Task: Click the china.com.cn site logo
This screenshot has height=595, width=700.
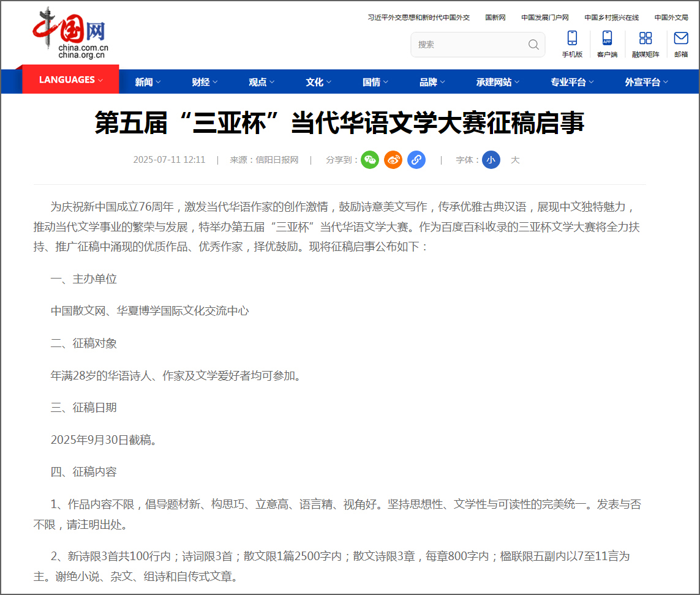Action: (70, 33)
